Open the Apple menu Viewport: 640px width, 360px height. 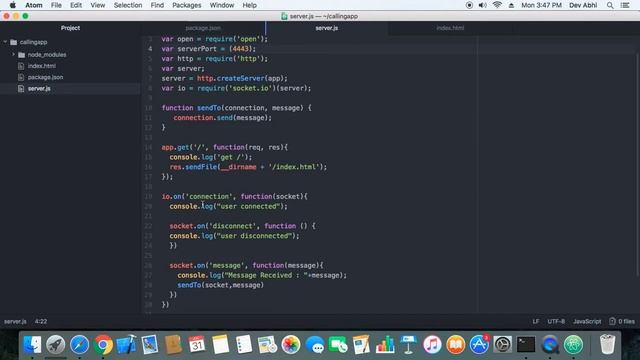tap(13, 5)
